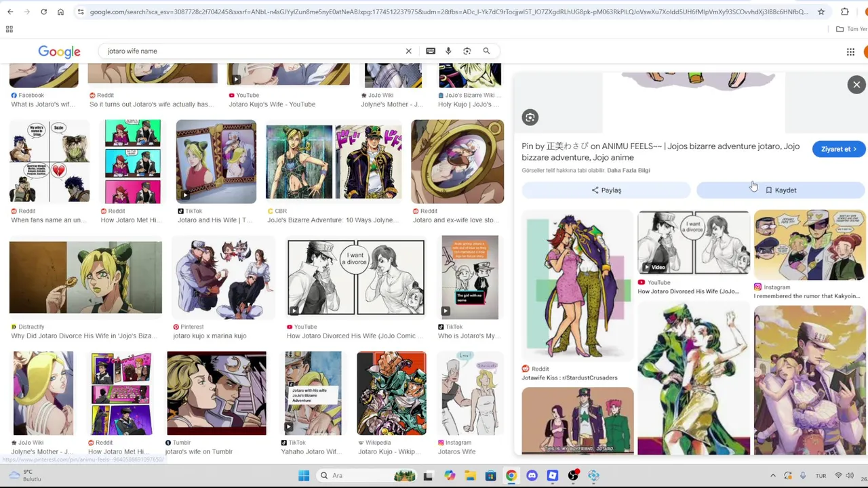Open Task View from the taskbar
This screenshot has height=488, width=868.
click(428, 476)
